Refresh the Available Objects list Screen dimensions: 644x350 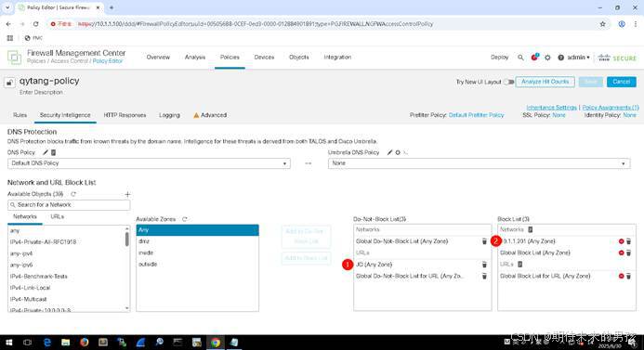click(73, 194)
